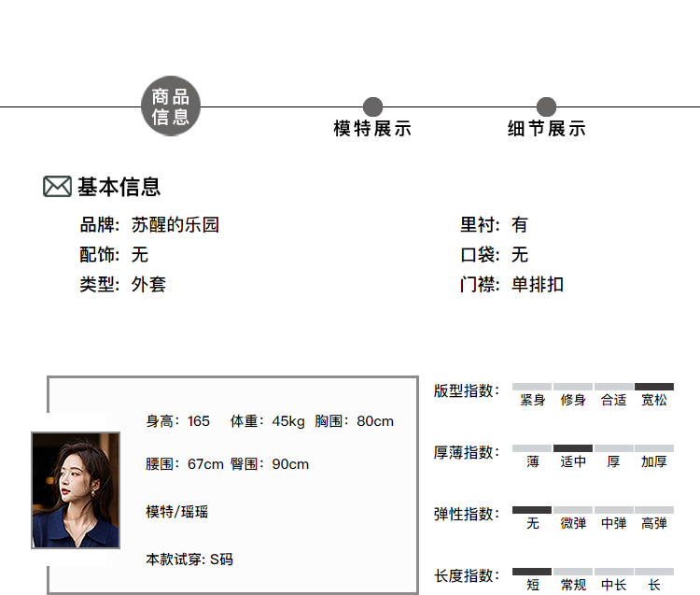Pick 短 on the length index scale
Image resolution: width=700 pixels, height=595 pixels.
pyautogui.click(x=532, y=584)
